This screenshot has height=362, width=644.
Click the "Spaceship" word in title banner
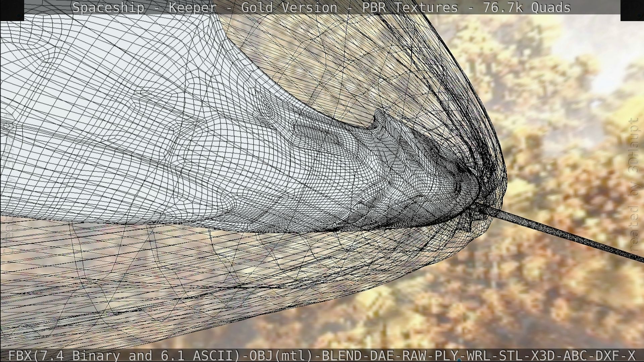(x=108, y=7)
